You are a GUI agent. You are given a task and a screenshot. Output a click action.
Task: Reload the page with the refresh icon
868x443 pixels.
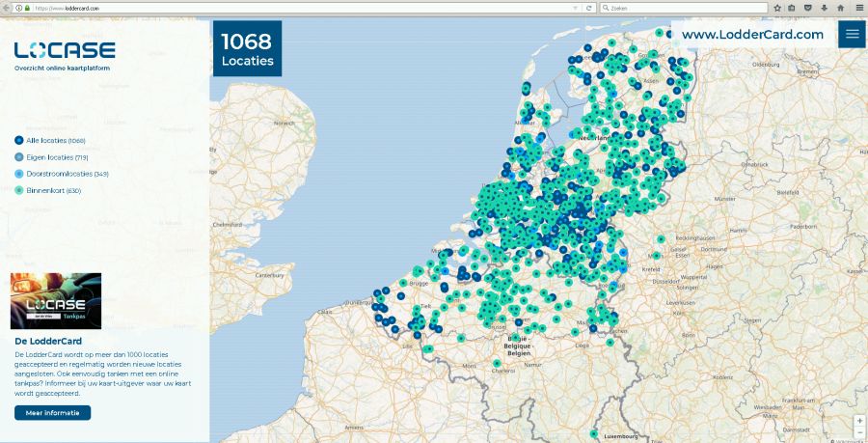[x=589, y=9]
